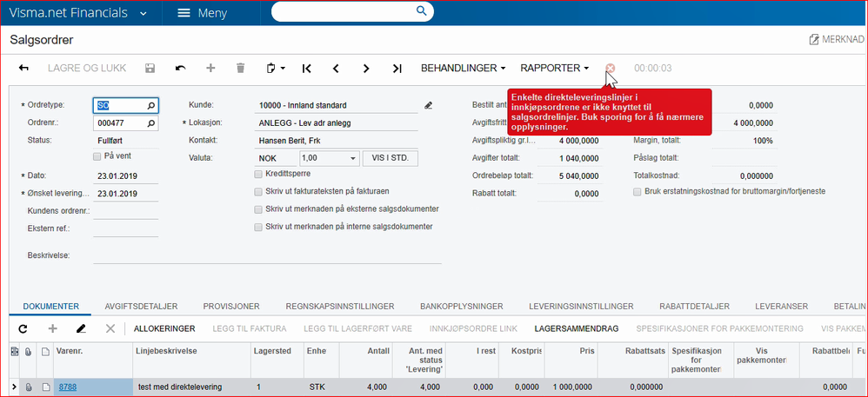Click the red error indicator icon
Viewport: 868px width, 397px height.
610,68
